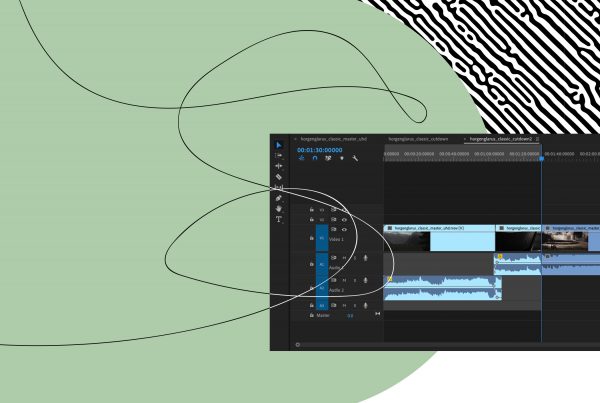Mute the Audio 1 track
Image resolution: width=600 pixels, height=403 pixels.
pos(344,259)
